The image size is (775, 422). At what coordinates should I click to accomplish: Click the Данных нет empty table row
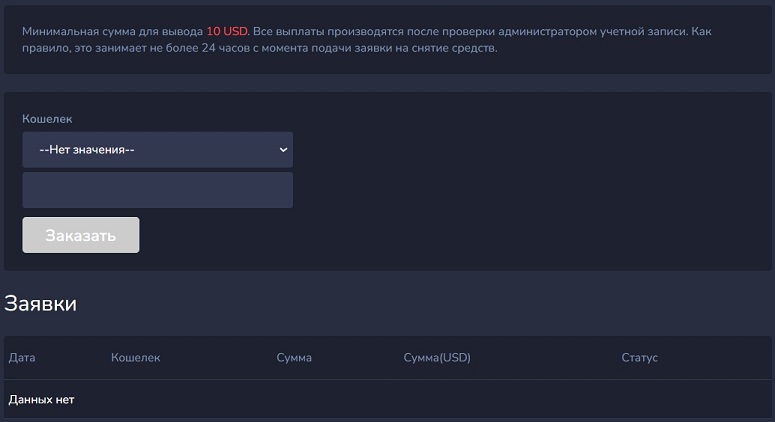[x=41, y=400]
